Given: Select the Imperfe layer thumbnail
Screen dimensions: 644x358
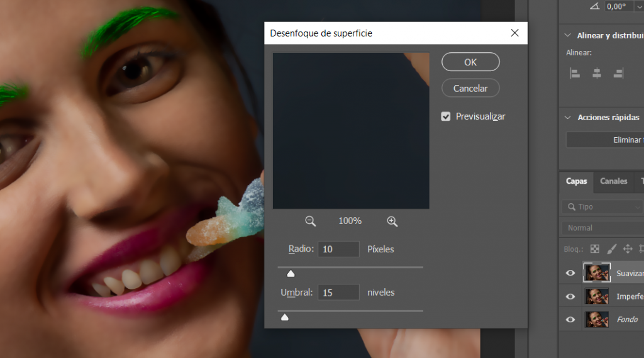Looking at the screenshot, I should (x=597, y=296).
